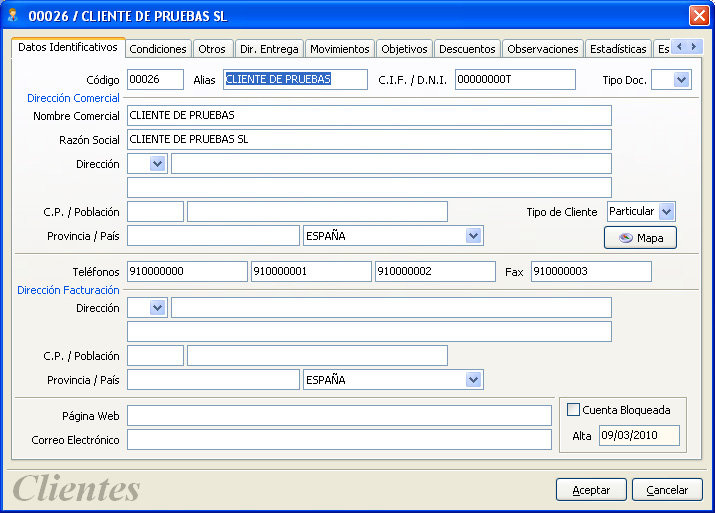Open the billing Dirección street type dropdown
Viewport: 715px width, 513px height.
[x=157, y=308]
